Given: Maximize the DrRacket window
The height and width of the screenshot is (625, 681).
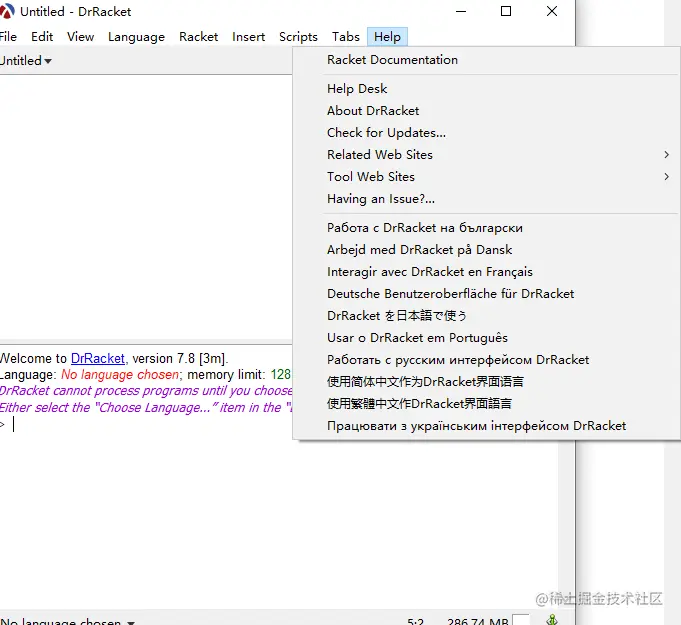Looking at the screenshot, I should [x=506, y=11].
